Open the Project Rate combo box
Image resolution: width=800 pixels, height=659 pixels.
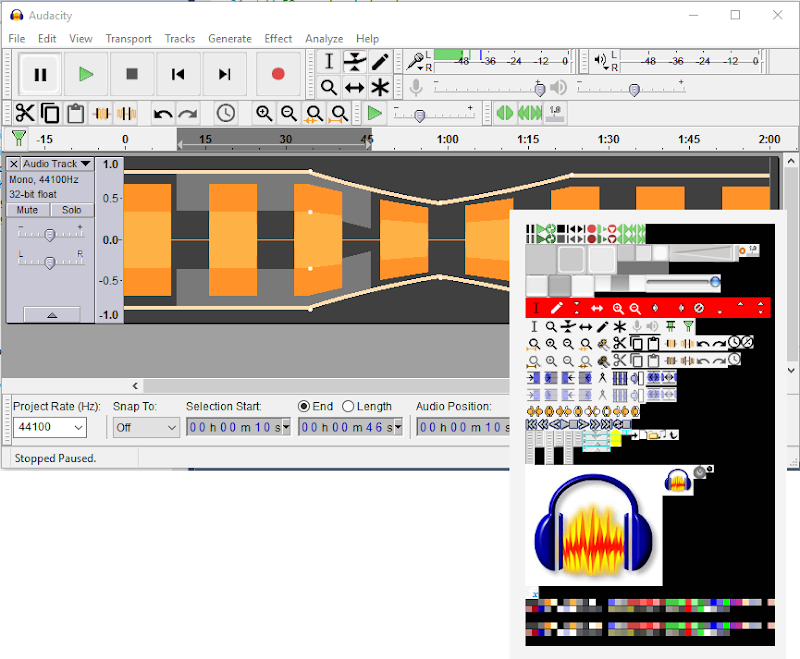point(49,427)
